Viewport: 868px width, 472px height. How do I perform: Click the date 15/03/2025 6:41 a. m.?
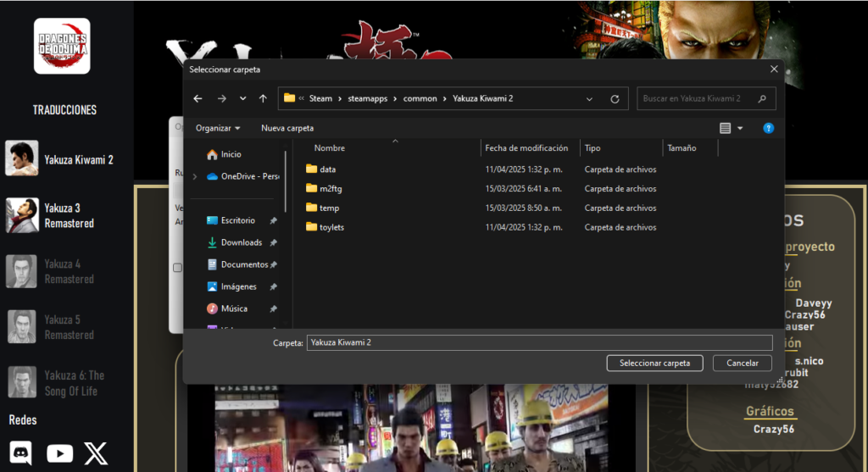(x=524, y=189)
